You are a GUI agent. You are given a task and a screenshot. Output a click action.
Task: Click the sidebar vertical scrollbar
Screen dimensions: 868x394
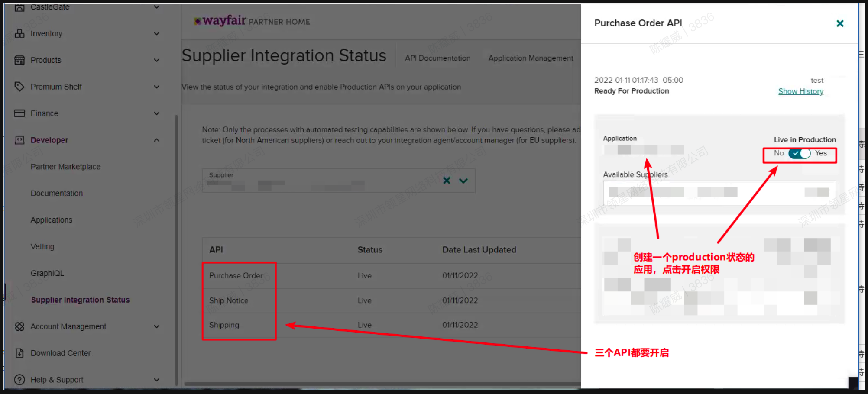click(176, 249)
